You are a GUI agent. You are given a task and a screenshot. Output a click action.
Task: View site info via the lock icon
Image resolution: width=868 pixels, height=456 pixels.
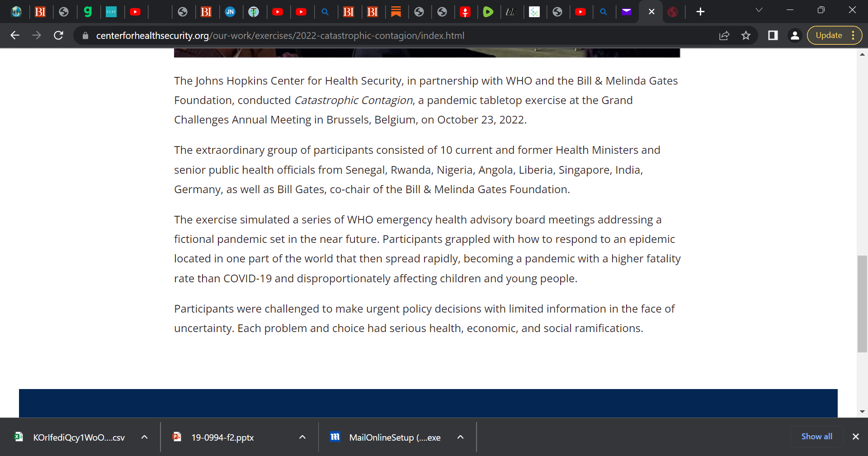click(85, 35)
